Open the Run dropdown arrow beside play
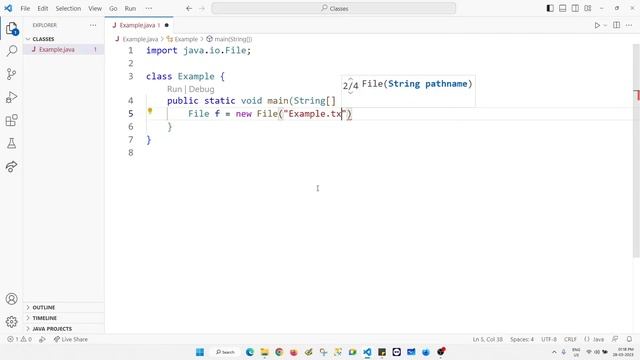The height and width of the screenshot is (360, 640). 605,25
